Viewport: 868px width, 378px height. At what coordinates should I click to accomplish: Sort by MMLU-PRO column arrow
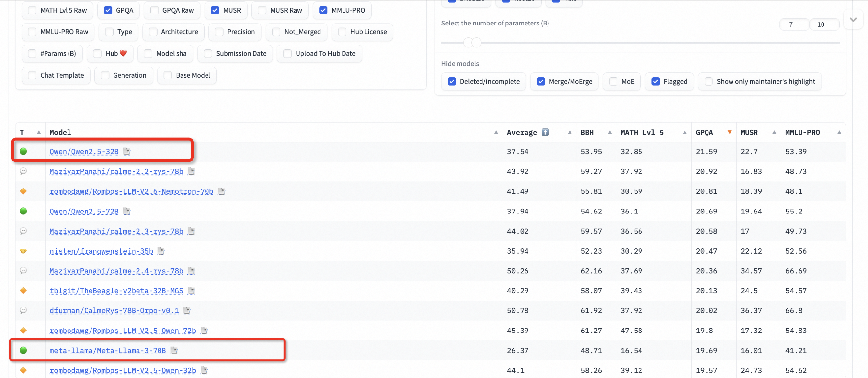[x=839, y=132]
